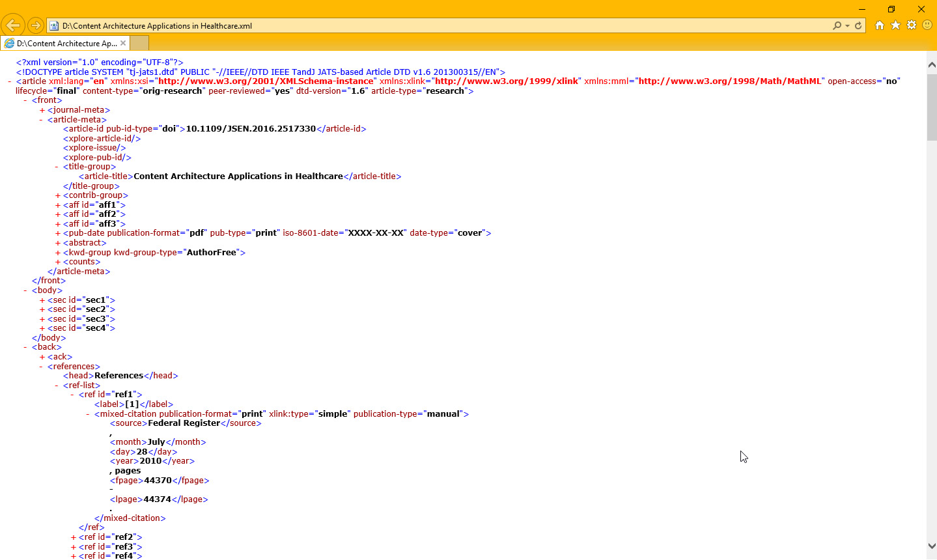Screen dimensions: 937x560
Task: Click the browser Forward arrow
Action: (x=36, y=25)
